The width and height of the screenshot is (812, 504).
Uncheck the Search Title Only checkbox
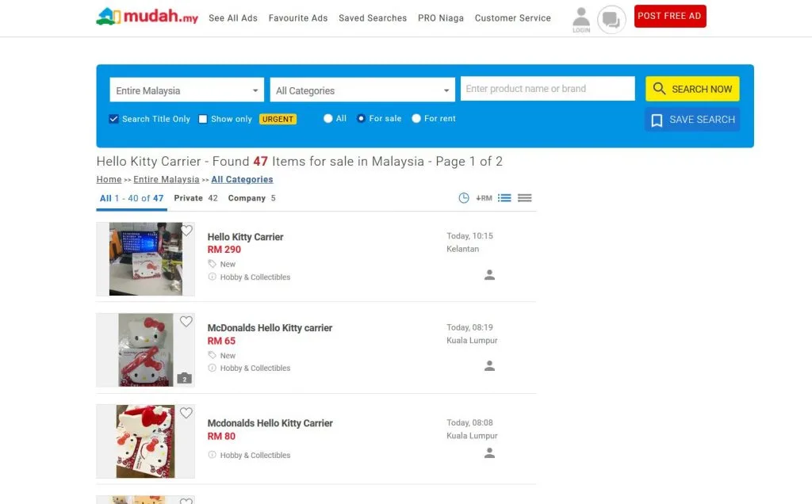click(x=113, y=119)
